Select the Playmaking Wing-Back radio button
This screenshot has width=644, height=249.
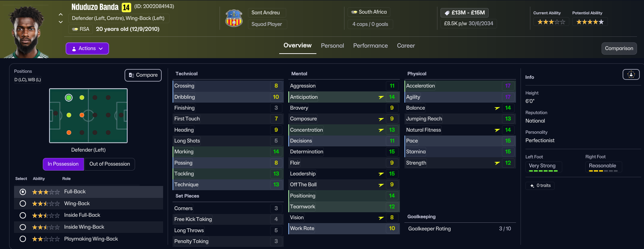(x=23, y=239)
